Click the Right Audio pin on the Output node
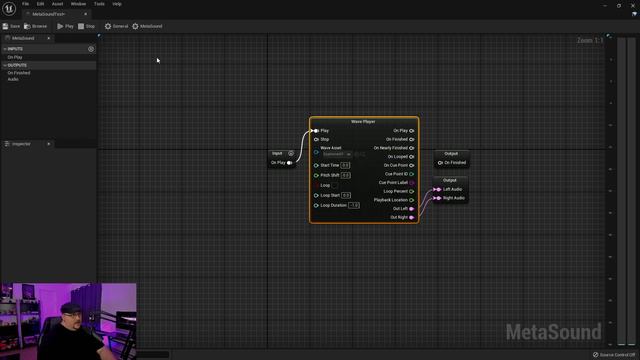 pyautogui.click(x=437, y=198)
